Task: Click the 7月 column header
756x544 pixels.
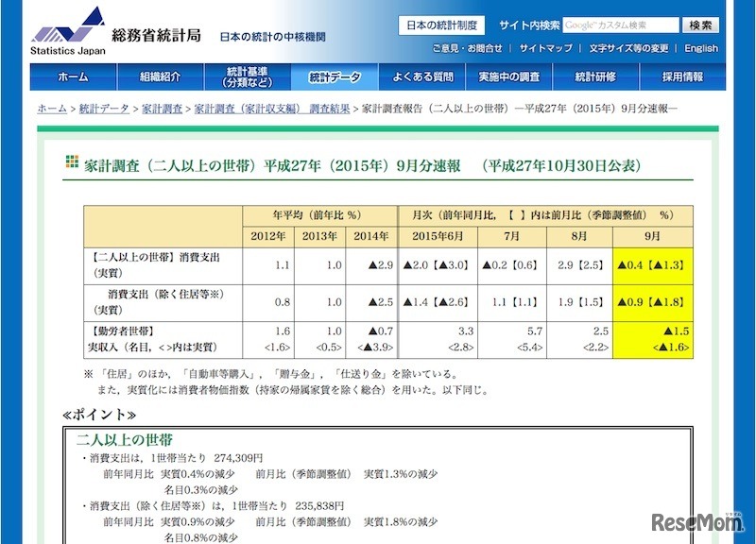Action: pyautogui.click(x=512, y=237)
